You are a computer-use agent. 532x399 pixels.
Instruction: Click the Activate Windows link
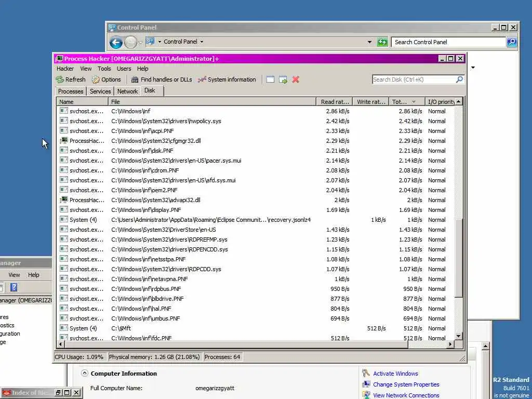click(x=395, y=374)
